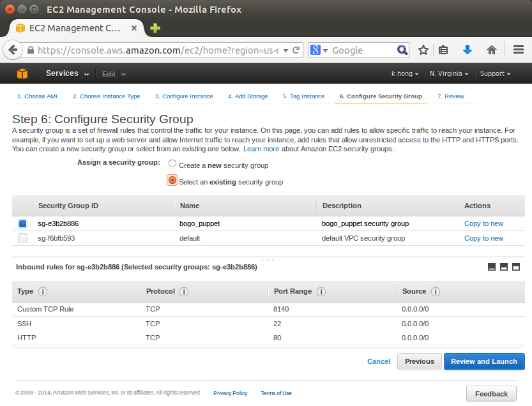Click 'bogo_puppet security group' description
Image resolution: width=532 pixels, height=406 pixels.
coord(365,223)
